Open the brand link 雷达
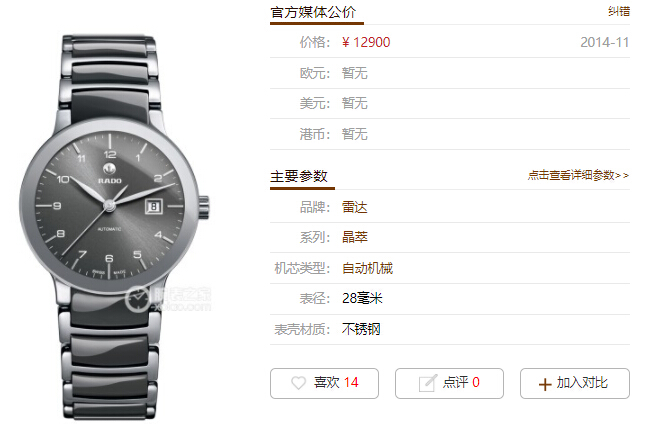This screenshot has height=424, width=646. [x=355, y=207]
